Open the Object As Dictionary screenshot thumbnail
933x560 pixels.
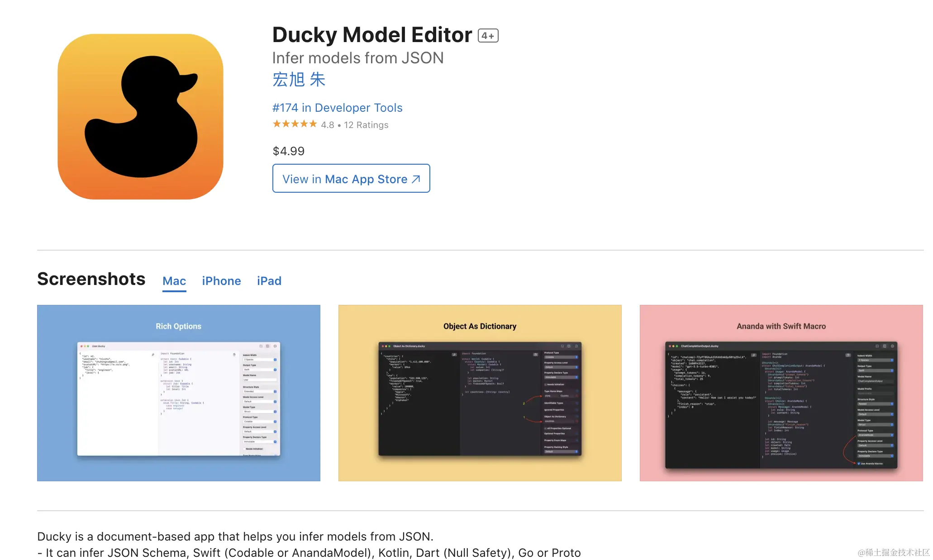[x=480, y=393]
